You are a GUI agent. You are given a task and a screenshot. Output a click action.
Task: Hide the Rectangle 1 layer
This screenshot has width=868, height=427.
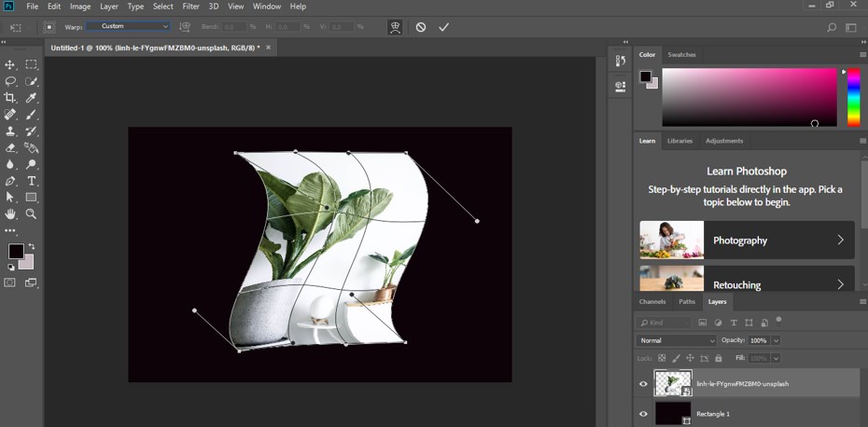click(643, 414)
